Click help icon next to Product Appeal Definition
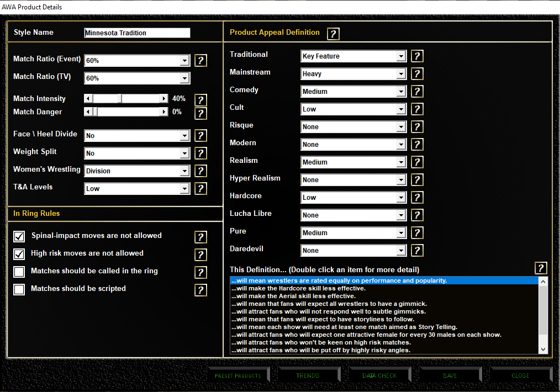The height and width of the screenshot is (392, 560). [x=333, y=34]
